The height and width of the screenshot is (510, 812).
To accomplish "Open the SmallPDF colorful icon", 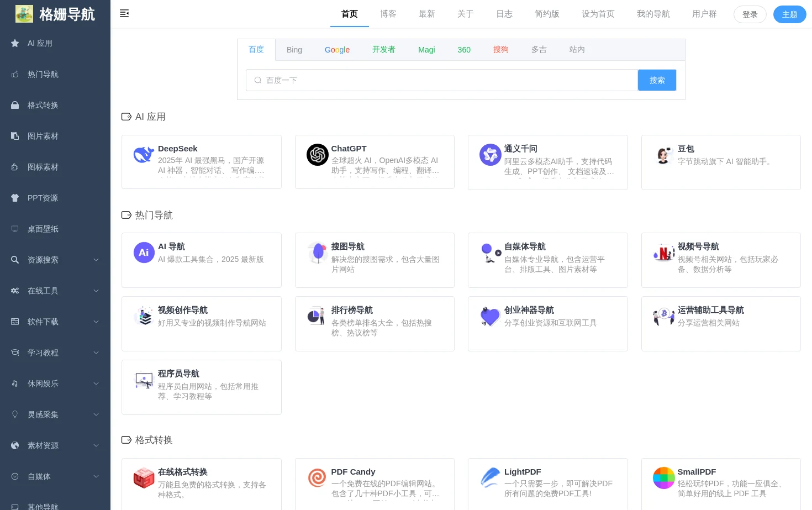I will [663, 478].
